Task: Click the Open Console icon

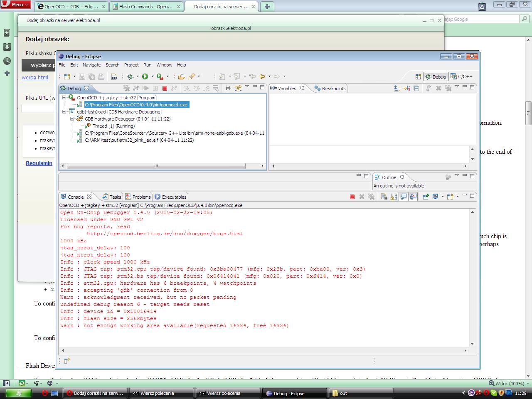Action: point(450,197)
